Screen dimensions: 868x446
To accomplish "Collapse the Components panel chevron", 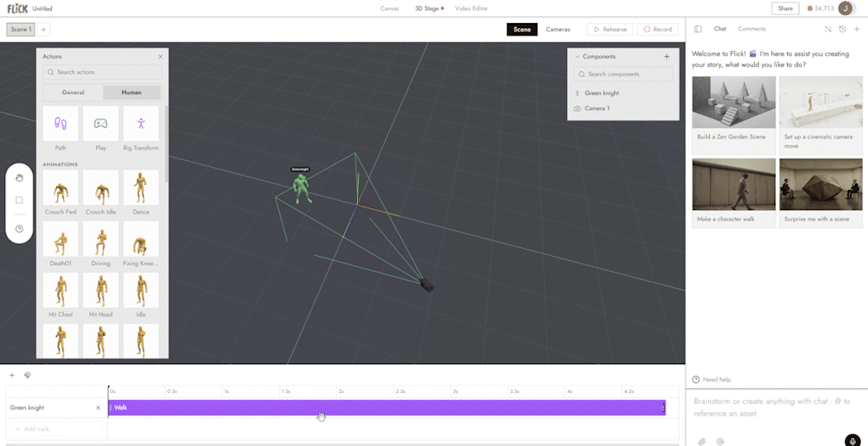I will tap(577, 56).
